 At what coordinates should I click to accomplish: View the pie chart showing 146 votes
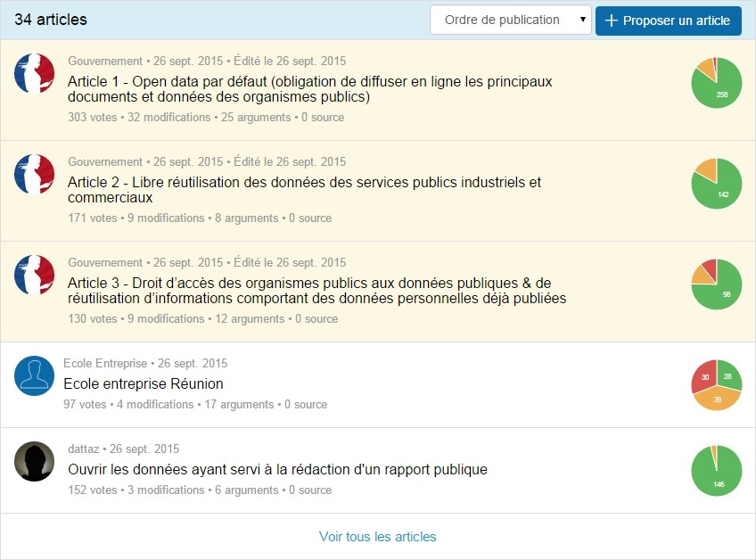(716, 470)
